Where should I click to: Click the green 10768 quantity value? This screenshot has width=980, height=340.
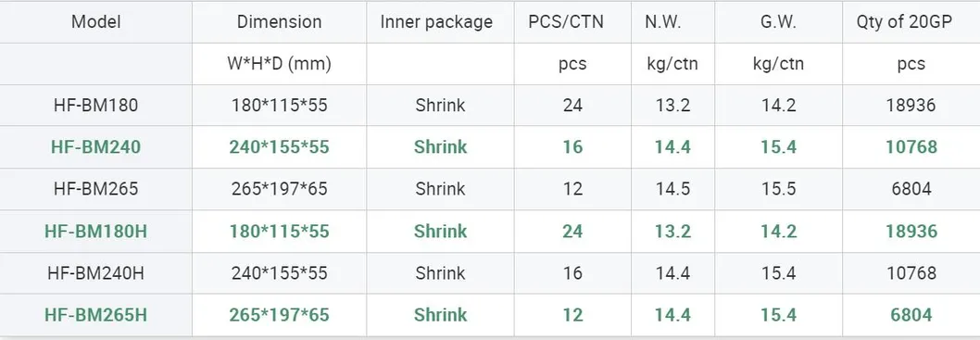911,147
